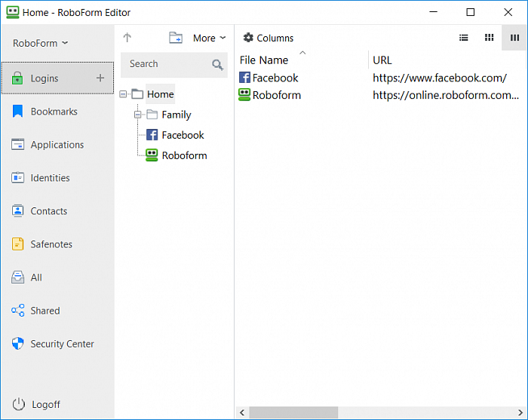Click the Roboform icon in file list
This screenshot has height=420, width=528.
(244, 95)
